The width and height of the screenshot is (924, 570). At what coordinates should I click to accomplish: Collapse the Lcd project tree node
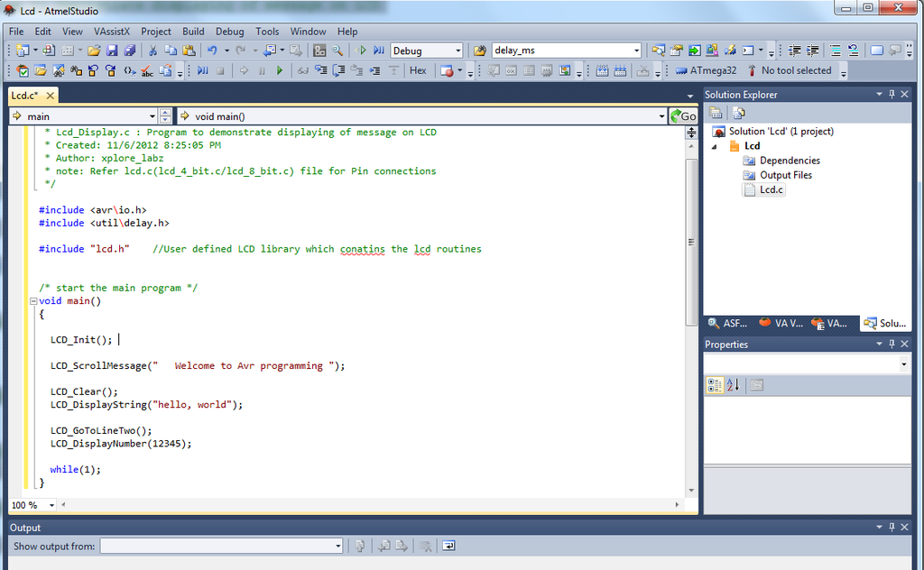pyautogui.click(x=715, y=147)
